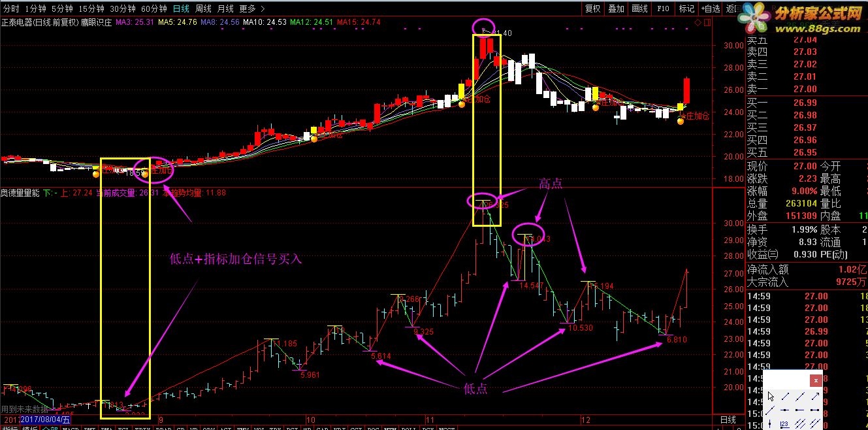Click the MA5: 24.76 label
Screen dimensions: 868x430
point(177,22)
